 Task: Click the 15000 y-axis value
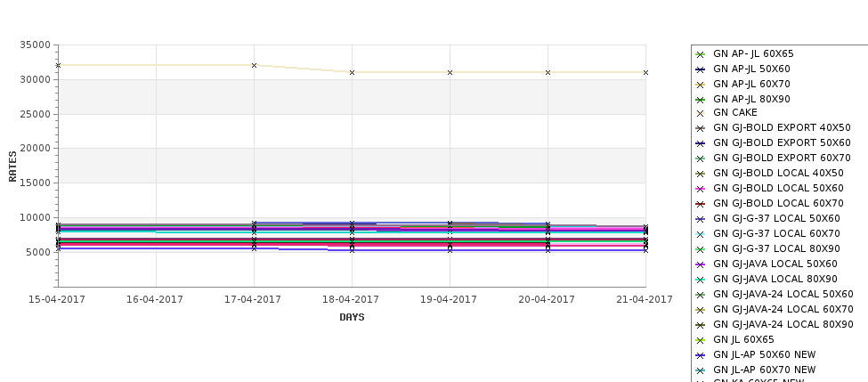(x=36, y=183)
